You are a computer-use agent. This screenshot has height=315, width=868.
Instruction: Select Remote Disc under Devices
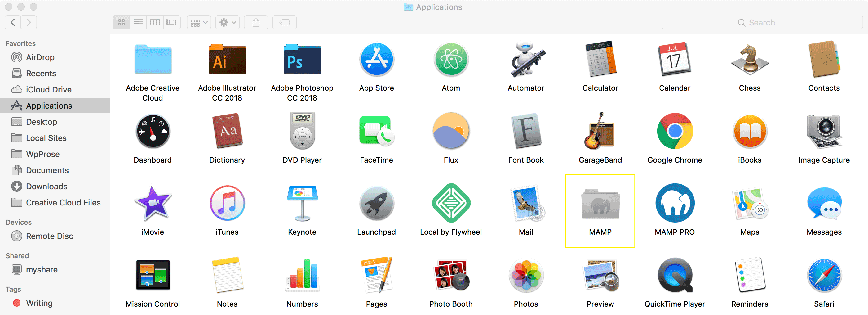point(55,236)
